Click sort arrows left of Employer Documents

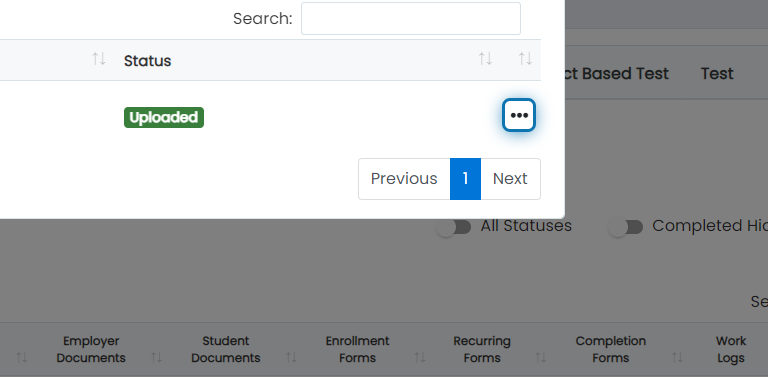tap(22, 358)
